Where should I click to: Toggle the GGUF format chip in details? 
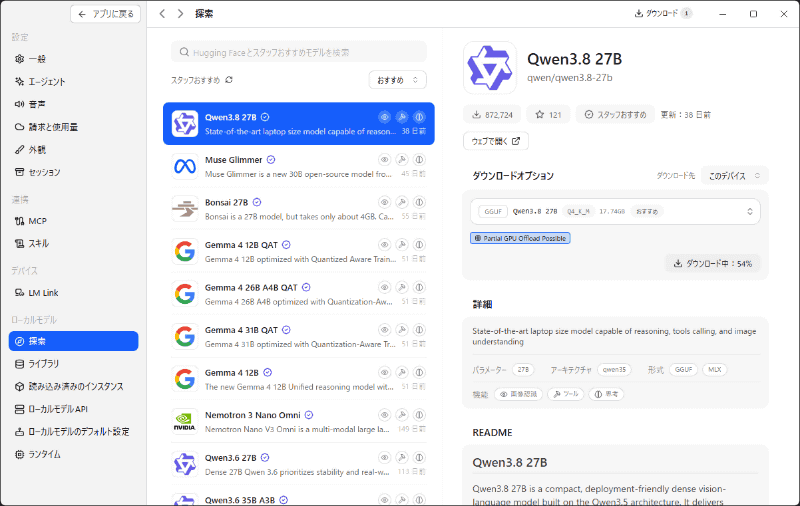683,370
